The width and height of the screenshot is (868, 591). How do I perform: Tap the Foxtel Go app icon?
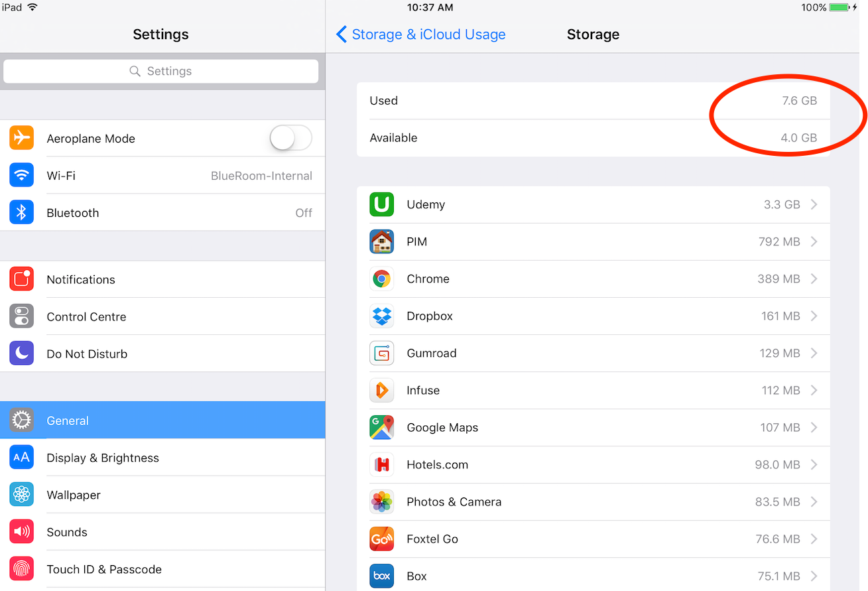click(x=381, y=539)
